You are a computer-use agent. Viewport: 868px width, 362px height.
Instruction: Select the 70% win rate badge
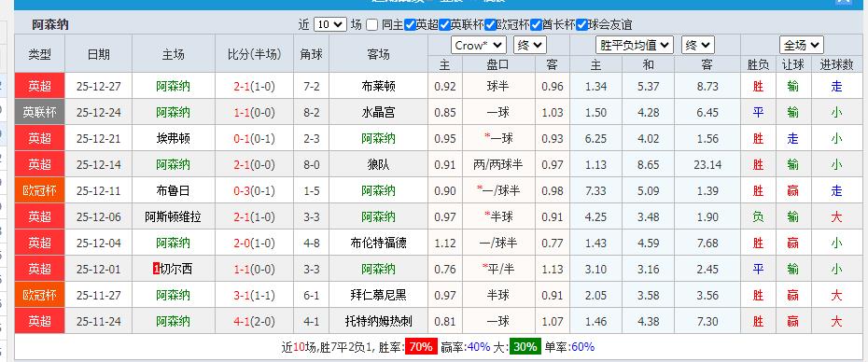tap(421, 347)
